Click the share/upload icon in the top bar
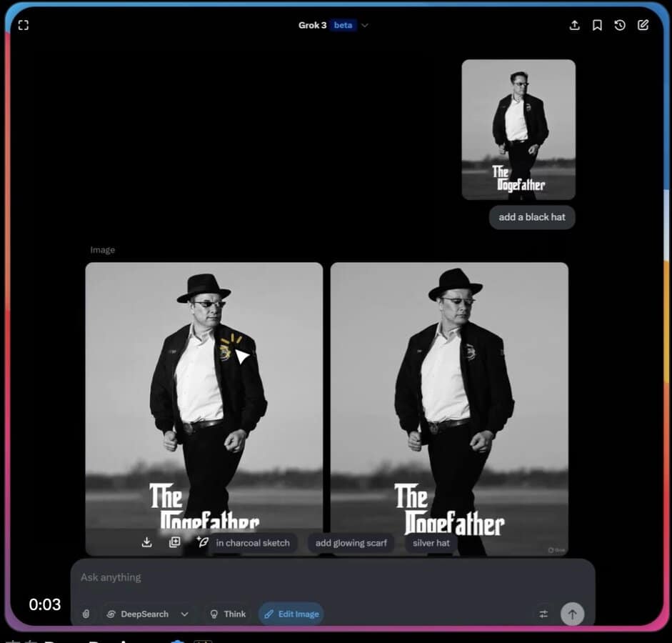The image size is (672, 643). (574, 25)
